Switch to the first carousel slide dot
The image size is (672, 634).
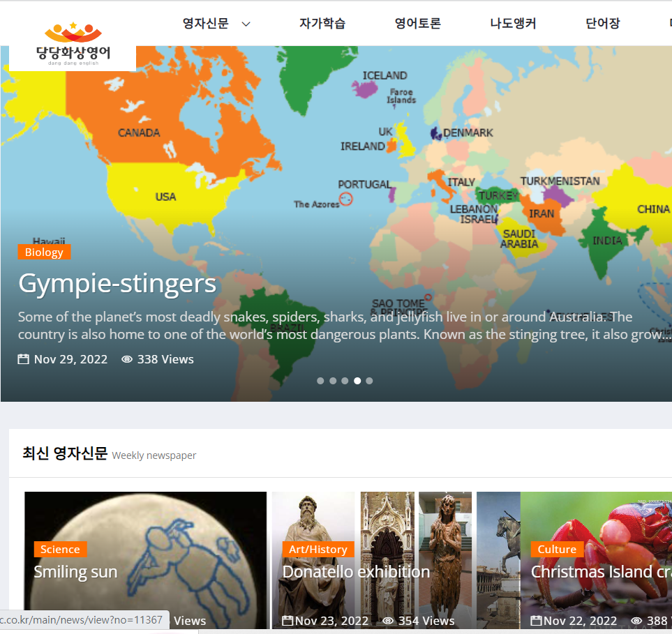(320, 381)
